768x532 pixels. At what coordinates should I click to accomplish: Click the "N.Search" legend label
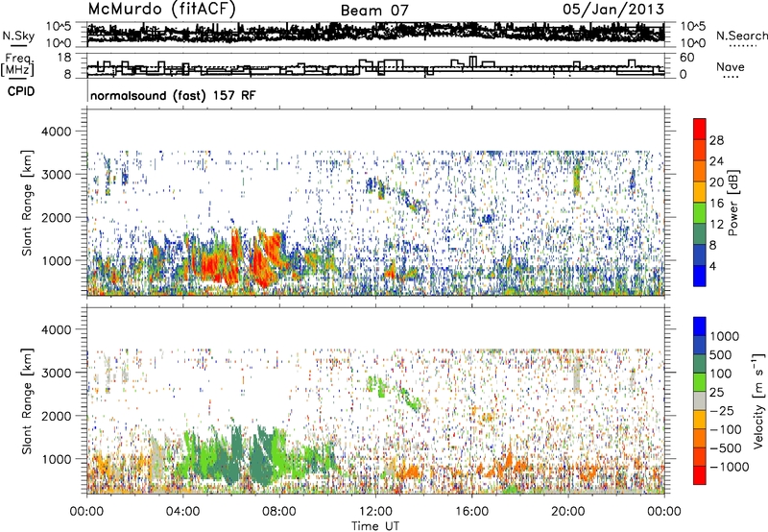(741, 36)
